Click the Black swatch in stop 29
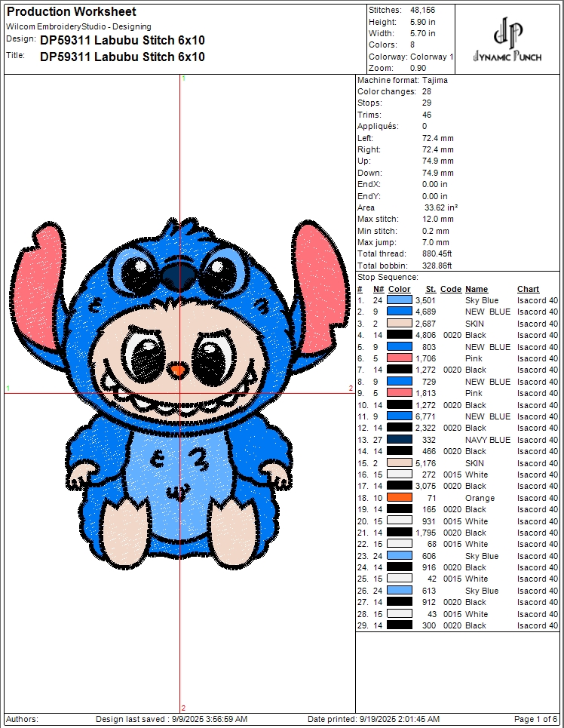564x728 pixels. (399, 625)
